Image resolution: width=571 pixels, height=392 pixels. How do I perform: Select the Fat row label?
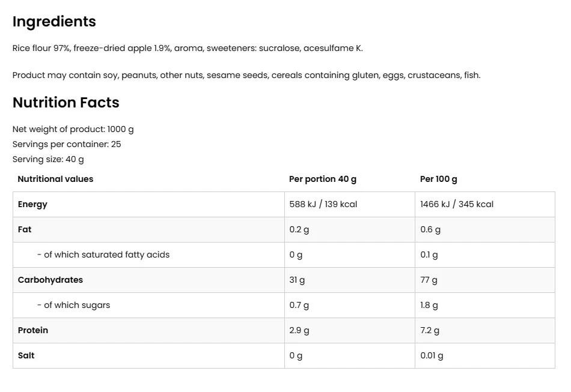tap(25, 229)
